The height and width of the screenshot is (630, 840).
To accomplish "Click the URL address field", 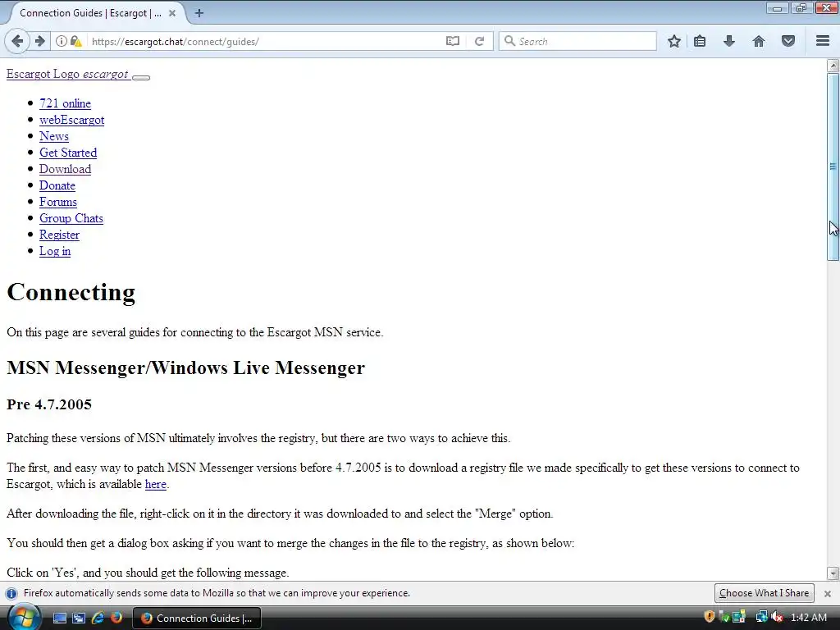I will point(265,41).
